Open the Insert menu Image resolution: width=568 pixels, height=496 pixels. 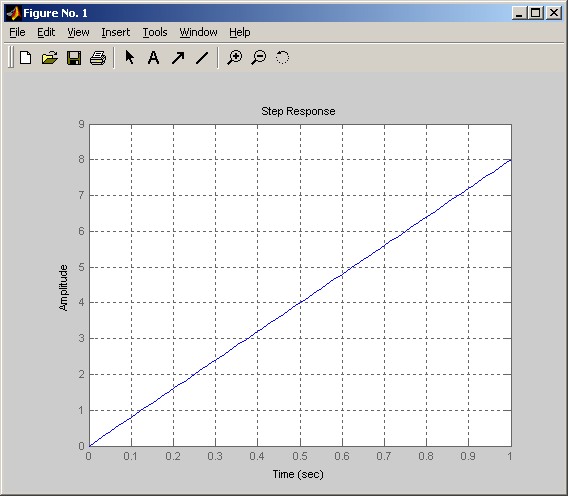[x=116, y=32]
